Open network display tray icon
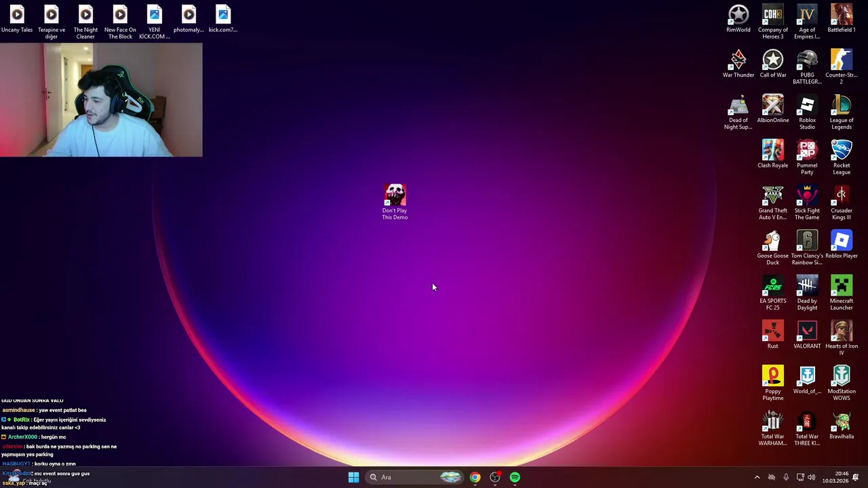The width and height of the screenshot is (868, 488). click(800, 477)
